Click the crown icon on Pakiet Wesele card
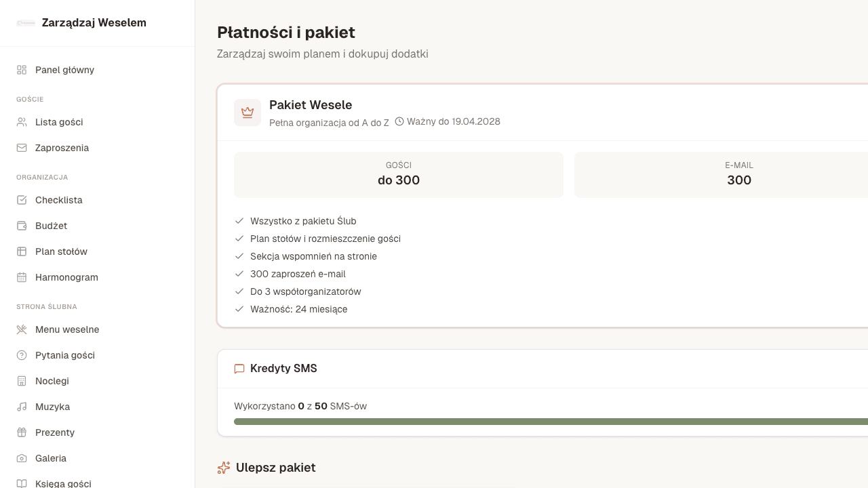Screen dimensions: 868x488 pyautogui.click(x=248, y=113)
